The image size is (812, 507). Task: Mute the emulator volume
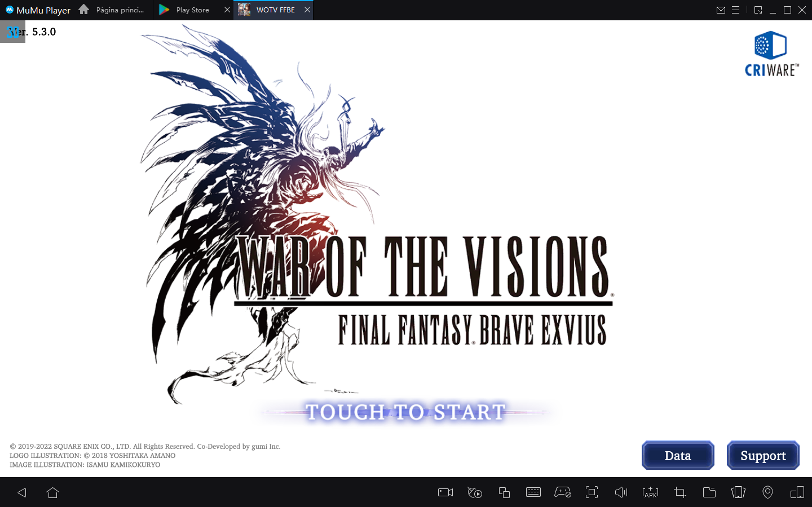pos(621,492)
